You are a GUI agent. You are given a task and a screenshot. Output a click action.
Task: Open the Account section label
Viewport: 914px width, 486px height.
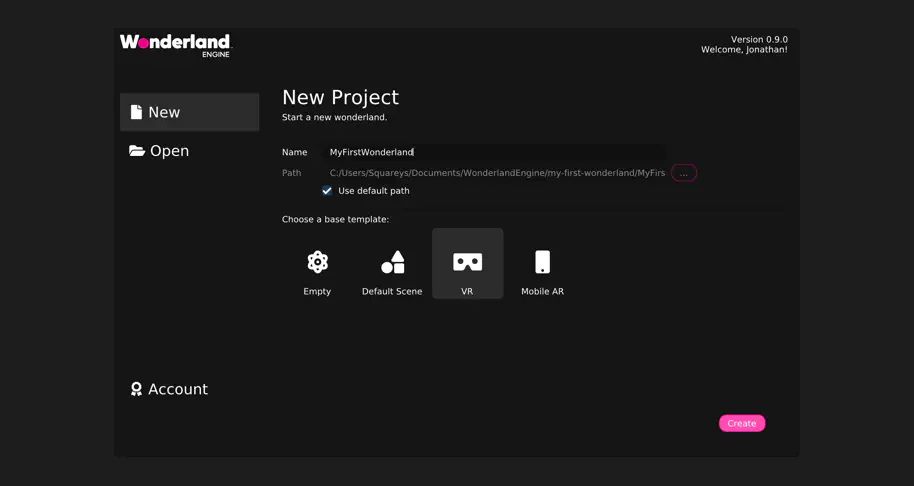[x=178, y=389]
